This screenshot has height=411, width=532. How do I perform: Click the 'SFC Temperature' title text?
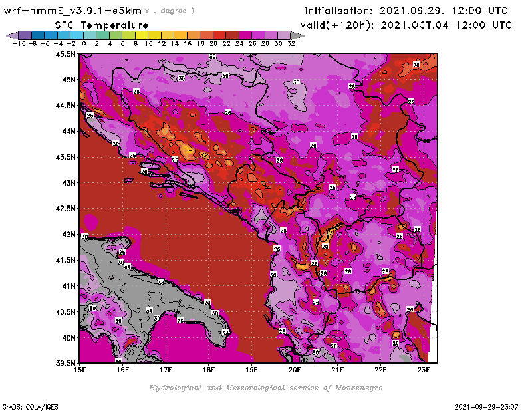coord(102,25)
